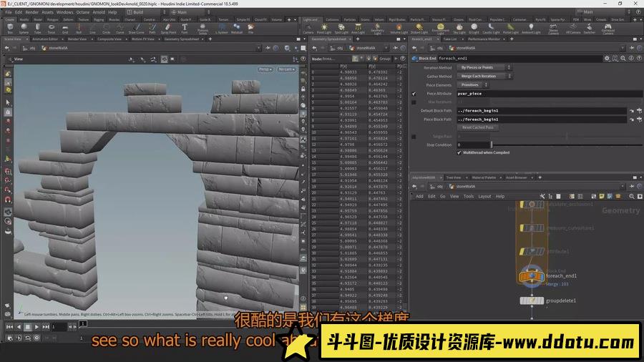Image resolution: width=644 pixels, height=362 pixels.
Task: Open the File menu
Action: [x=9, y=12]
